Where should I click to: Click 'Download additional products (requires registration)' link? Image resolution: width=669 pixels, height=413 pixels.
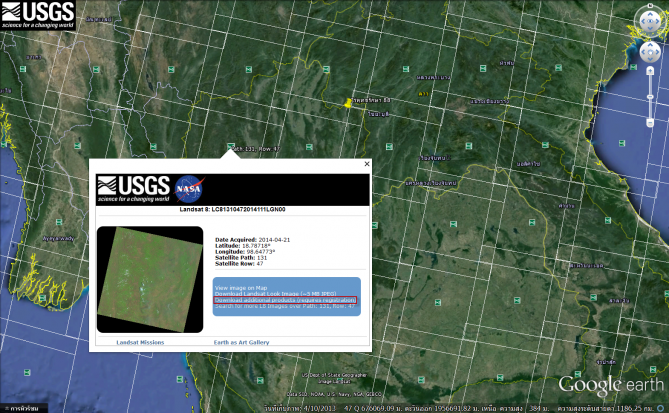point(285,300)
